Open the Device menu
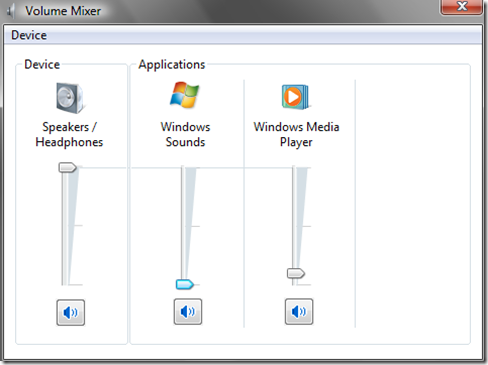This screenshot has height=365, width=488. coord(29,35)
